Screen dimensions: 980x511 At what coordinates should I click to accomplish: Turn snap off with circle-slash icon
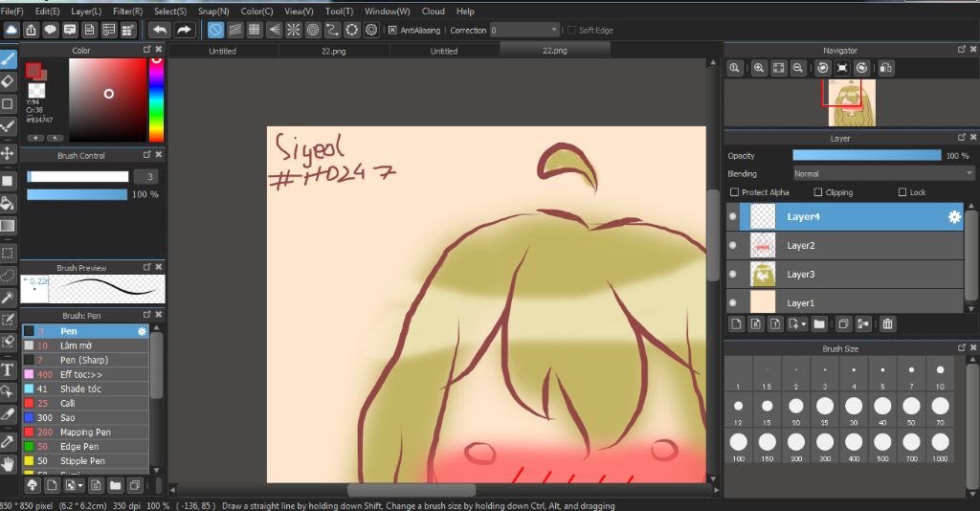pos(215,30)
